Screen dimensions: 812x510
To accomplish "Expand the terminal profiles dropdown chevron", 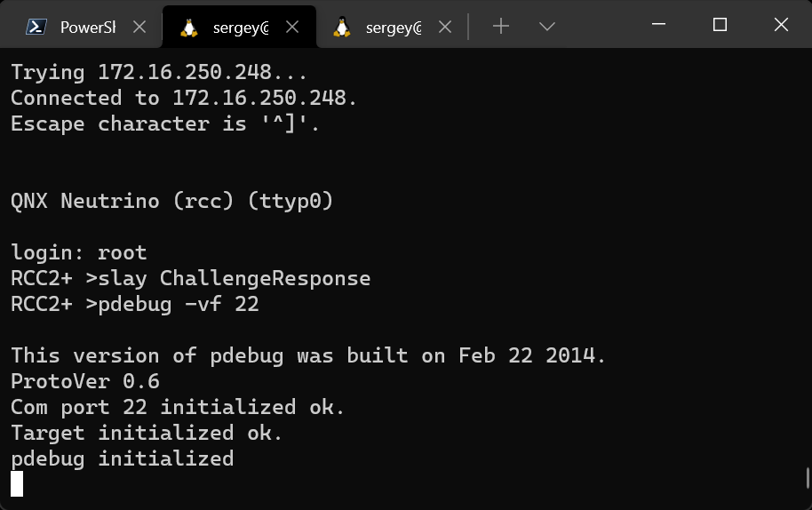I will point(547,27).
